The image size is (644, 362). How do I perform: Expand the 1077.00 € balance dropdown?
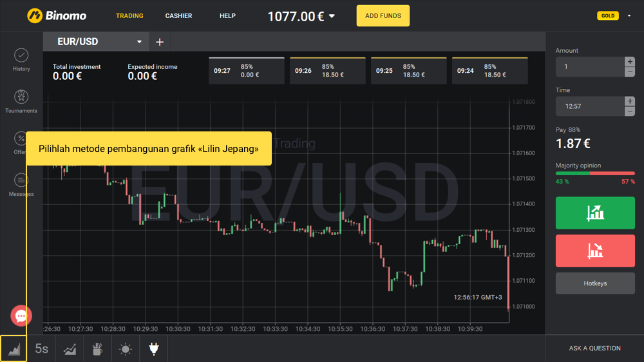click(332, 16)
